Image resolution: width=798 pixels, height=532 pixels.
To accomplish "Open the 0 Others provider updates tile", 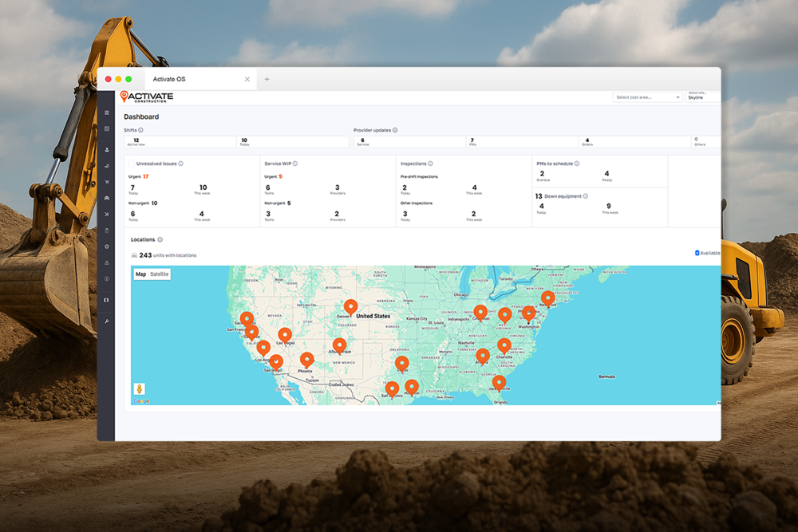I will click(x=706, y=142).
